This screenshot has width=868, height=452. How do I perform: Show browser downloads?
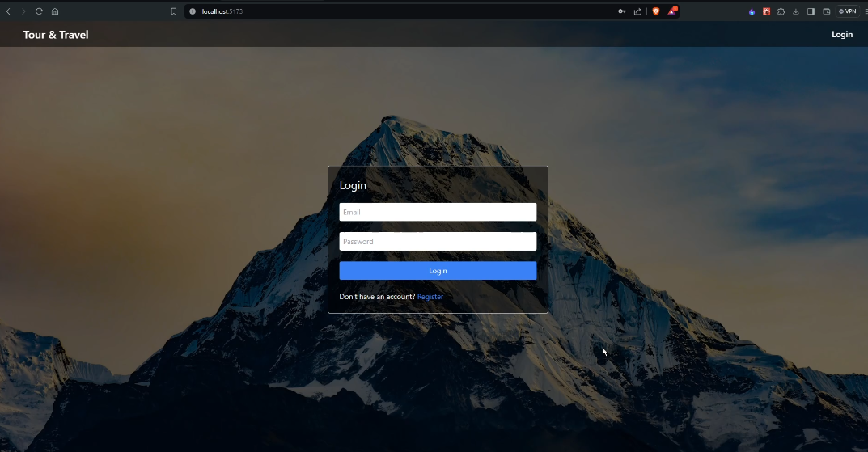(x=796, y=11)
